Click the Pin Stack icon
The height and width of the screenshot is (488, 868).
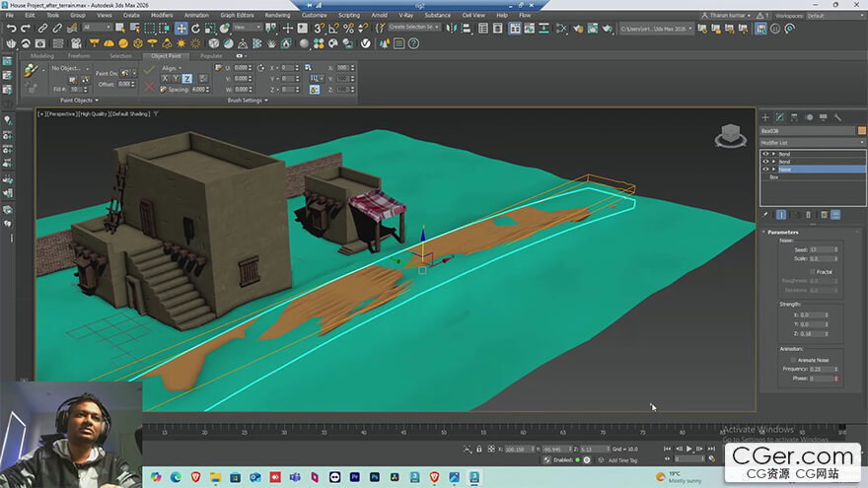click(x=765, y=215)
